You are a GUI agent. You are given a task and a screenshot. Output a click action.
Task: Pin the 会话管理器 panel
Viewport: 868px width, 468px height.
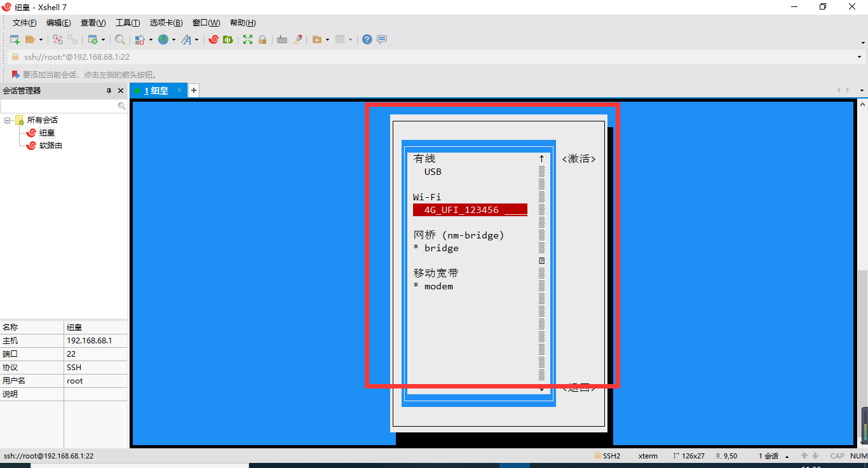click(x=109, y=91)
